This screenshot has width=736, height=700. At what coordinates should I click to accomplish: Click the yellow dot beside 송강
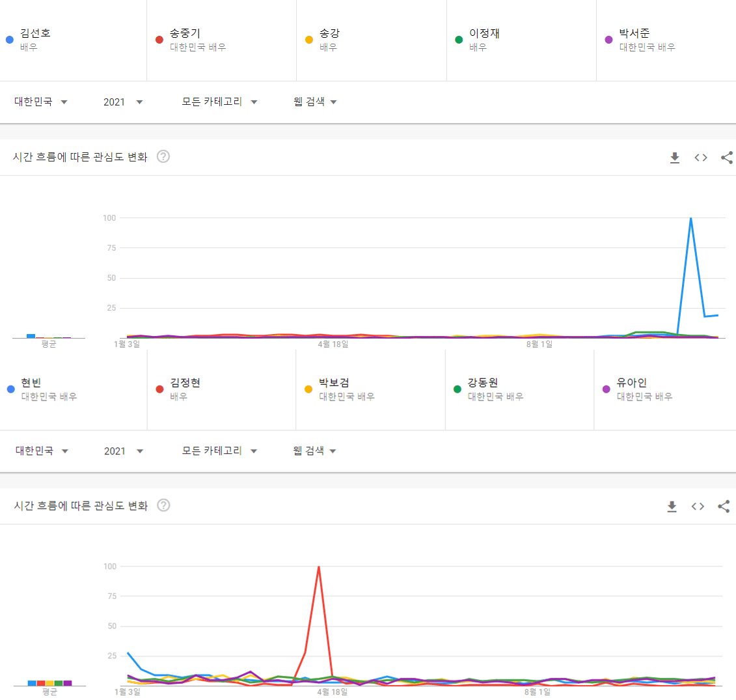[309, 40]
